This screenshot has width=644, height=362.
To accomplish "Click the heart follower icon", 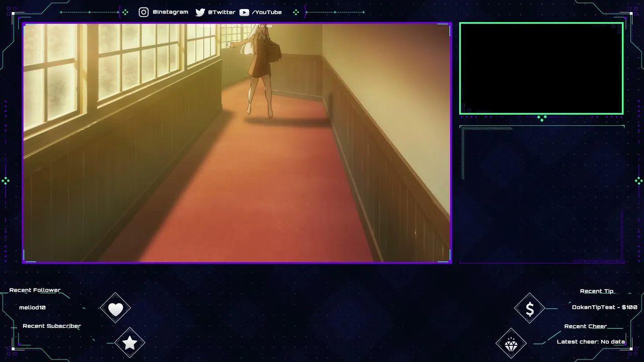I will click(115, 308).
